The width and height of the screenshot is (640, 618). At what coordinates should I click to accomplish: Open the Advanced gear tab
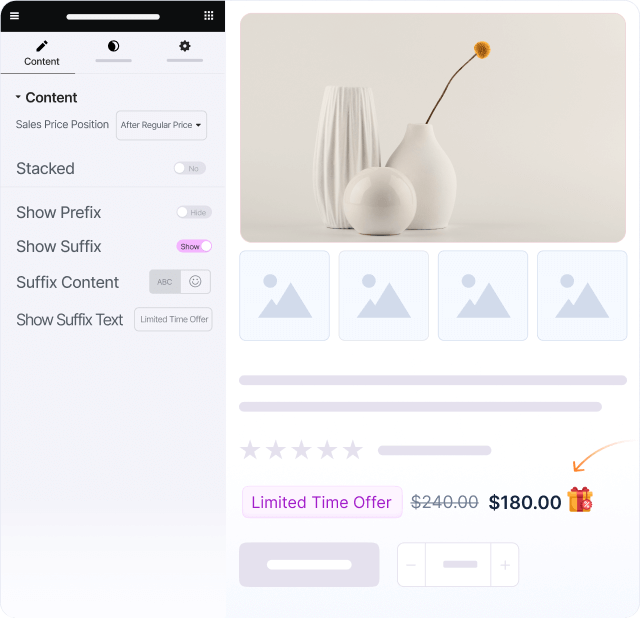[185, 46]
